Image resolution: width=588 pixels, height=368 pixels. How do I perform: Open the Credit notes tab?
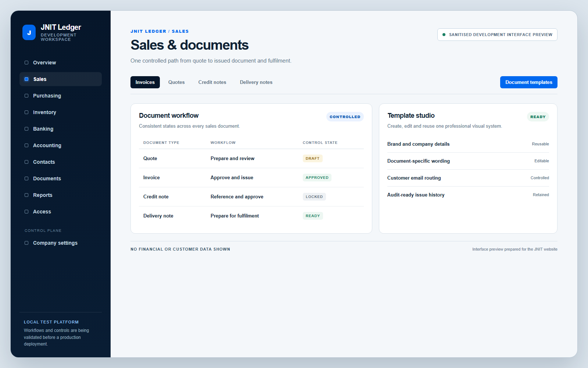coord(212,82)
